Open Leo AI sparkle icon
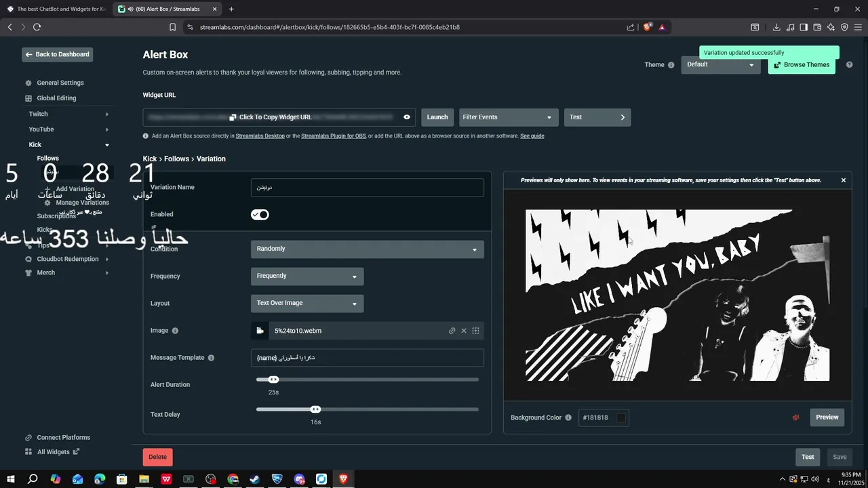 coord(831,27)
